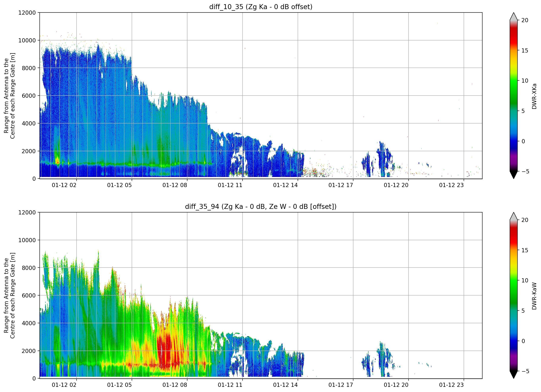Screen dimensions: 541x392
Task: Click the title 'diff_10_35 (Zg Ka - 0 dB offset)'
Action: [261, 7]
